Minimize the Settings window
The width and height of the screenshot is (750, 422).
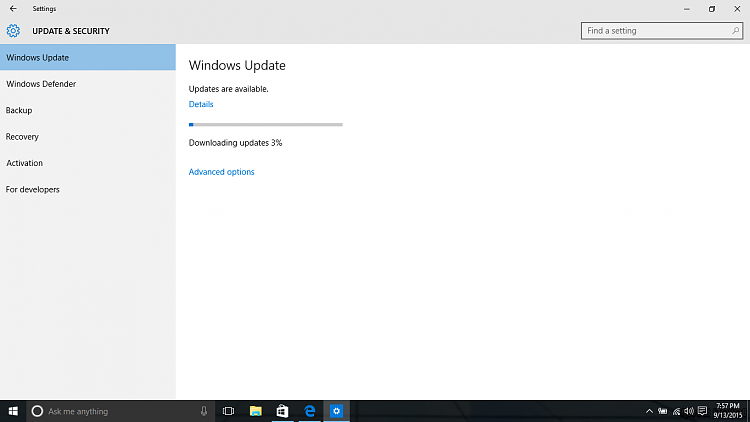click(687, 9)
